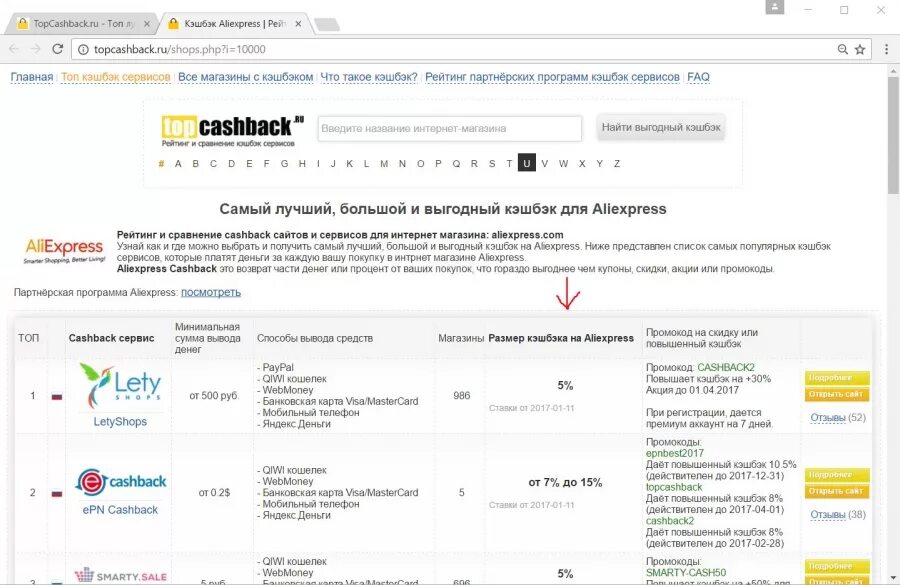Click the topcashback.ru logo
This screenshot has height=585, width=900.
pyautogui.click(x=232, y=130)
